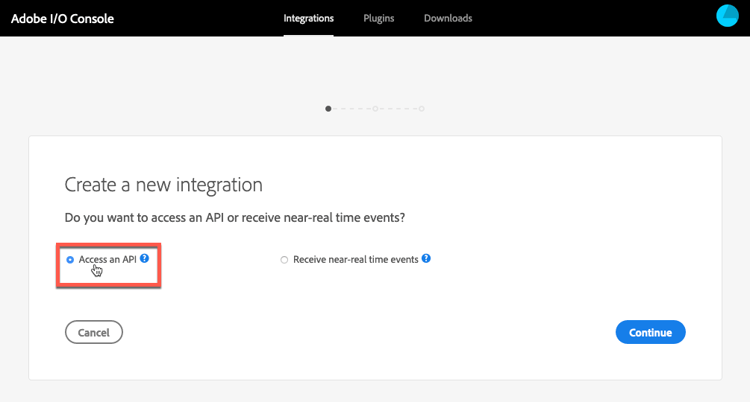The image size is (750, 402).
Task: Click the API or events question text
Action: pyautogui.click(x=235, y=218)
